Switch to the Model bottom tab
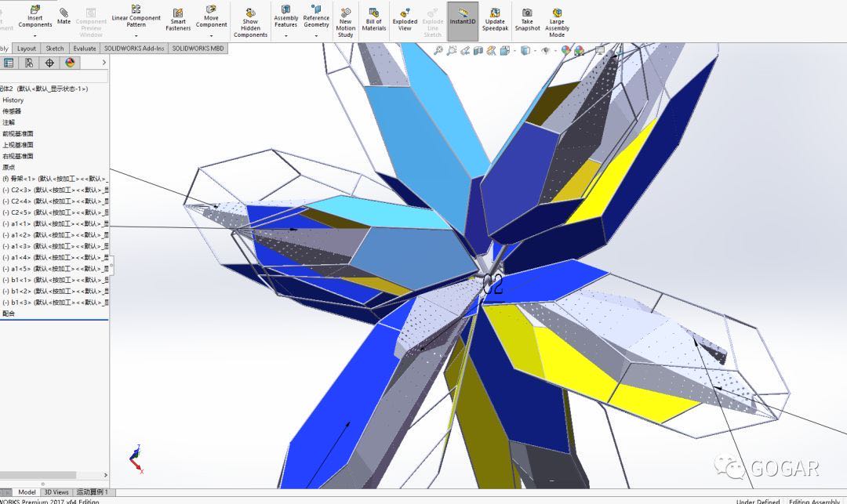Viewport: 847px width, 504px height. click(27, 492)
